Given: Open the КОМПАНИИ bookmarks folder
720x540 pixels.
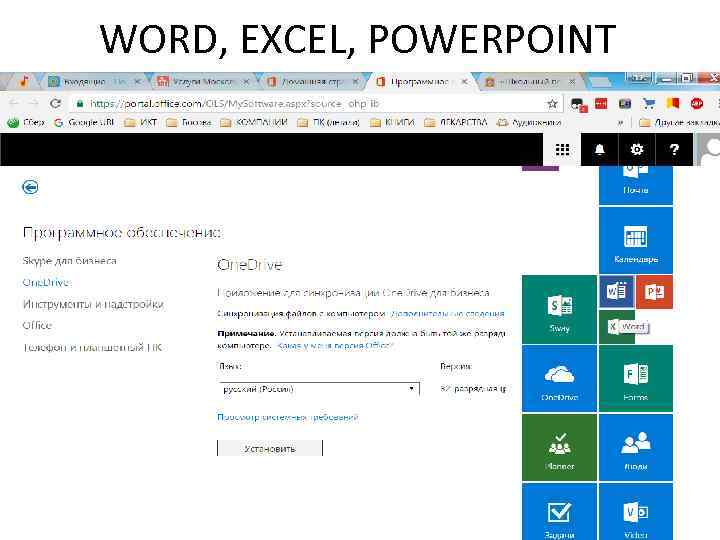Looking at the screenshot, I should coord(254,123).
